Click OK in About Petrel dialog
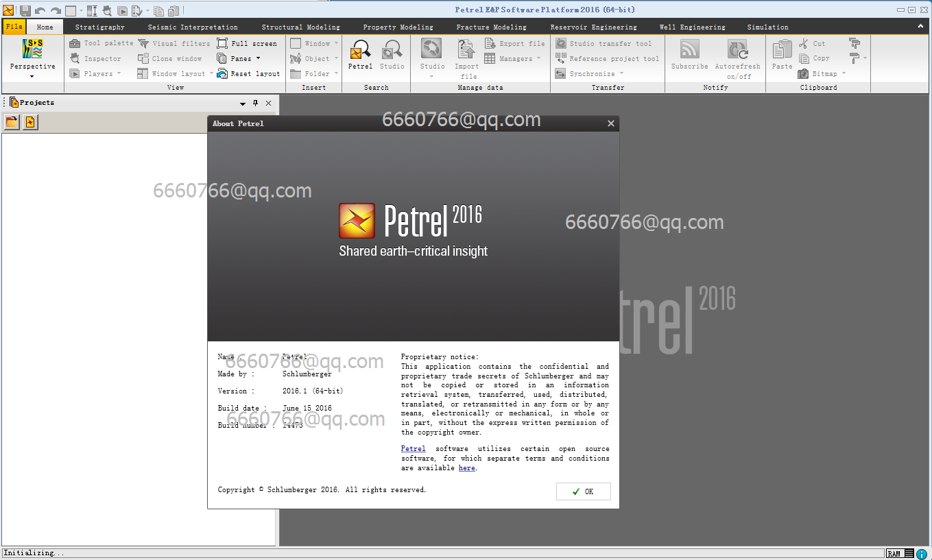 click(x=584, y=491)
